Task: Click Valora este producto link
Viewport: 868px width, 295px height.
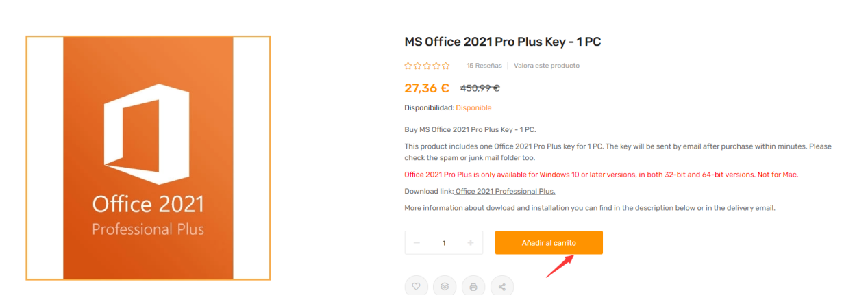Action: click(547, 66)
